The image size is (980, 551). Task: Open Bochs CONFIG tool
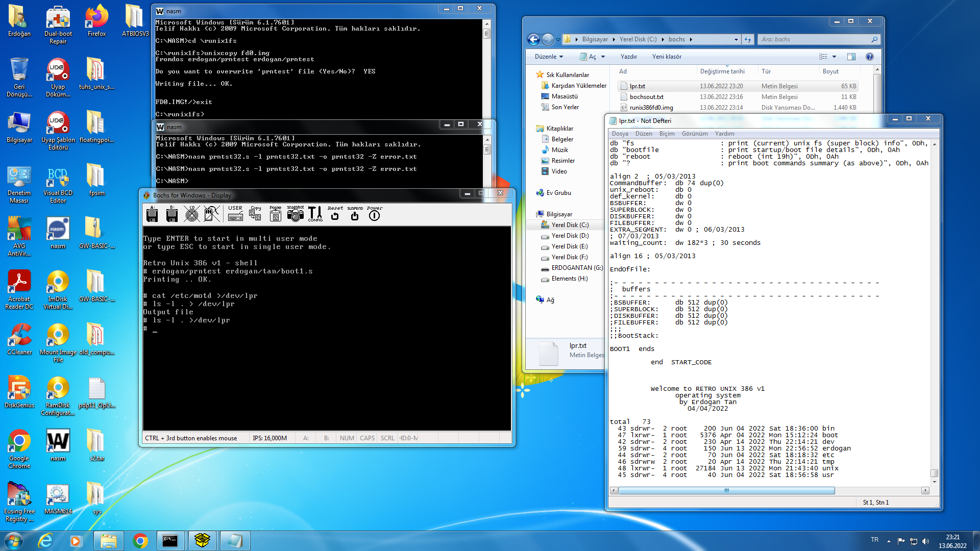tap(315, 214)
